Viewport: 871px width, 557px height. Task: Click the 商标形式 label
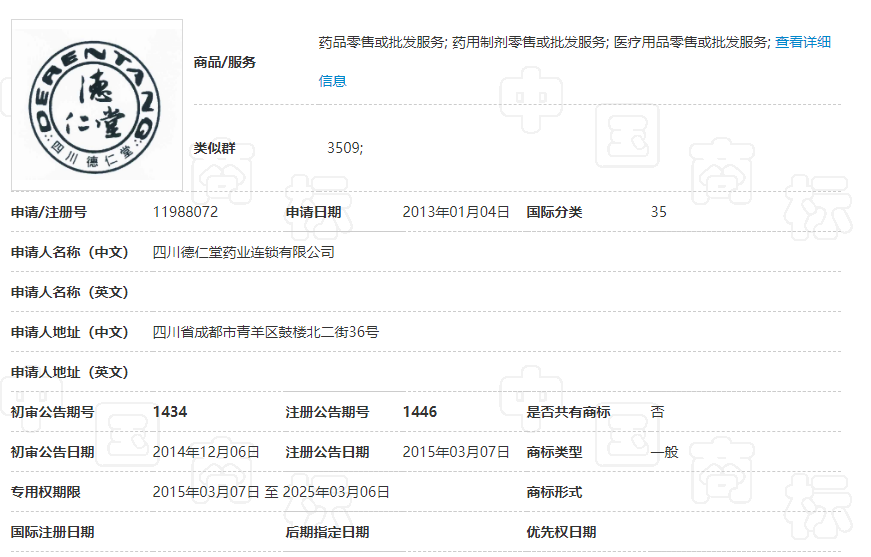click(x=554, y=492)
